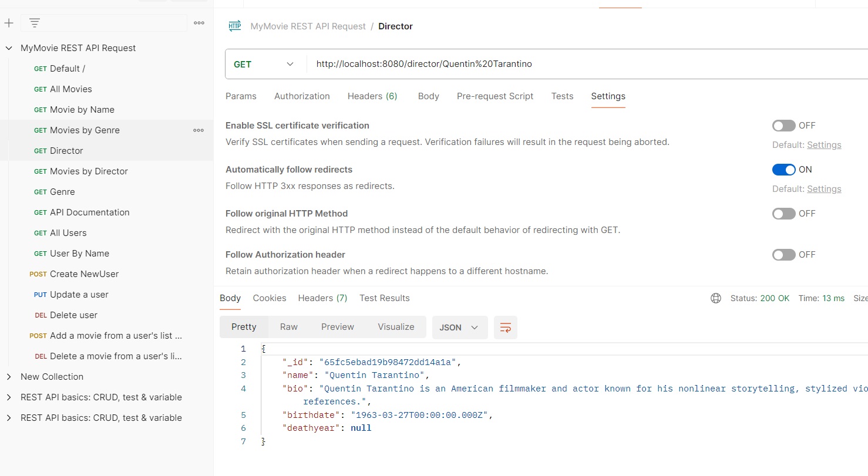This screenshot has width=868, height=476.
Task: Open the response Headers (7) tab
Action: pos(322,298)
